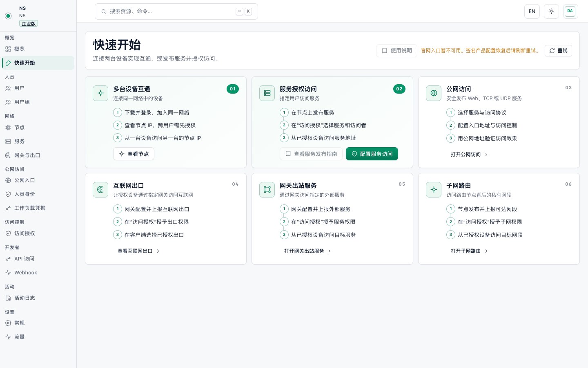This screenshot has width=588, height=368.
Task: Click the text 节点发布并上报可达网段
Action: [488, 209]
